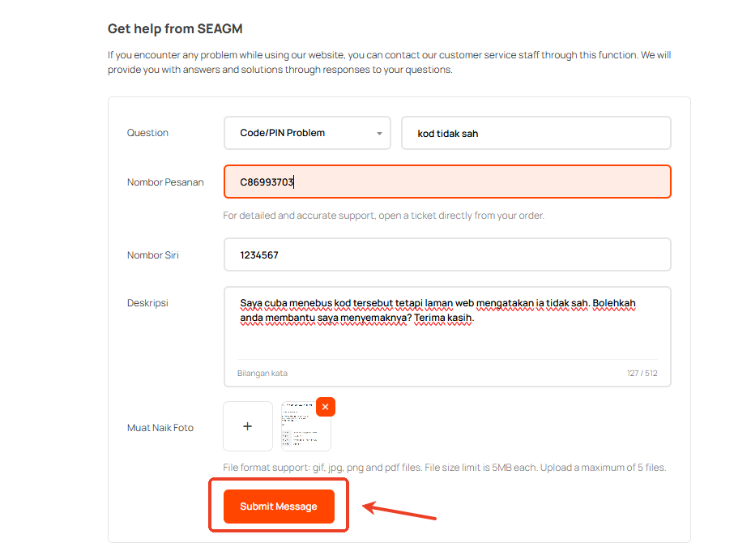This screenshot has width=734, height=560.
Task: Click the 'Bilangan kata' label under the description
Action: pyautogui.click(x=262, y=374)
